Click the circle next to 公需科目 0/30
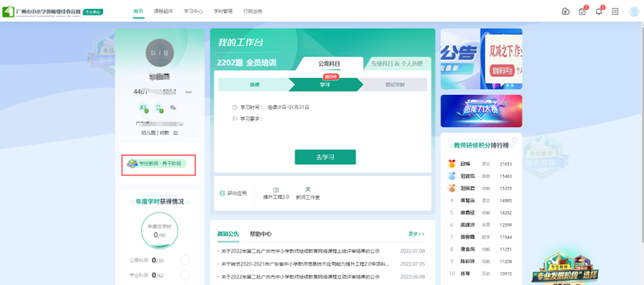This screenshot has height=285, width=644. click(185, 260)
